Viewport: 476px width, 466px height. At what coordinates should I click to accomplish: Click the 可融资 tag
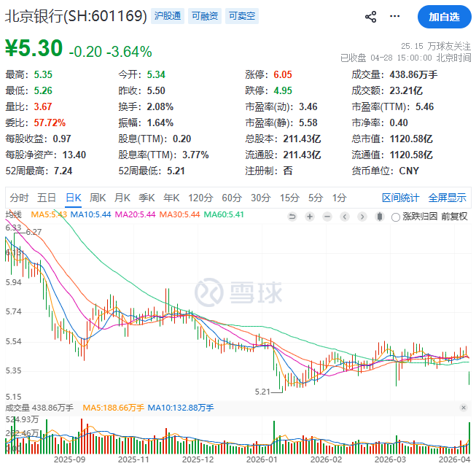click(x=205, y=16)
